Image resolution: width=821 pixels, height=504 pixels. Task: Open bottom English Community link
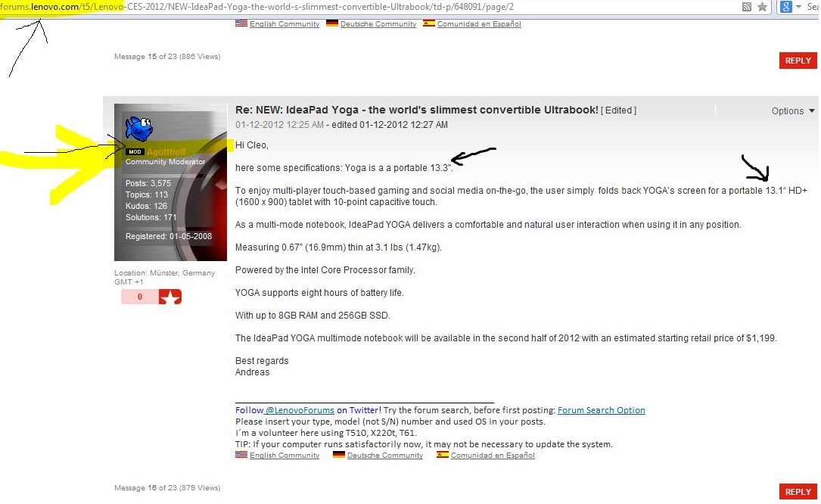[285, 456]
